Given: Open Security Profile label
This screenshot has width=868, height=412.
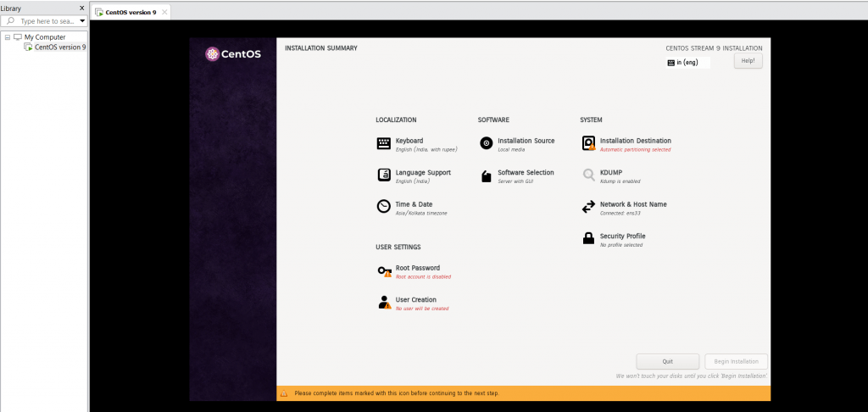Looking at the screenshot, I should point(623,236).
